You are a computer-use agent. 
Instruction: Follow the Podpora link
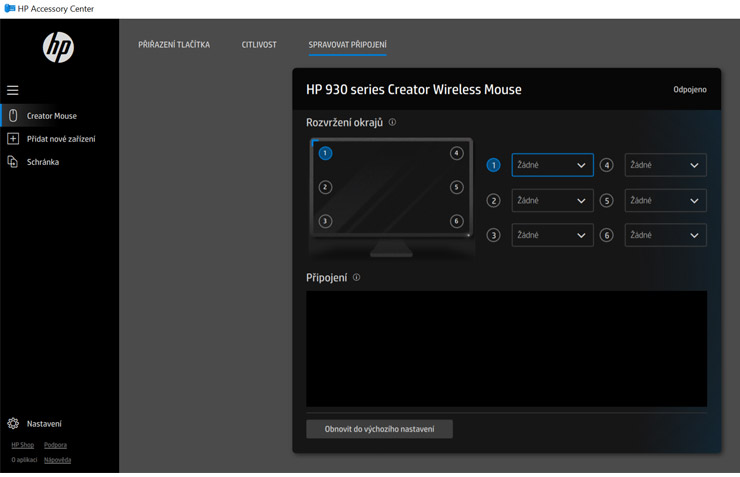(55, 445)
